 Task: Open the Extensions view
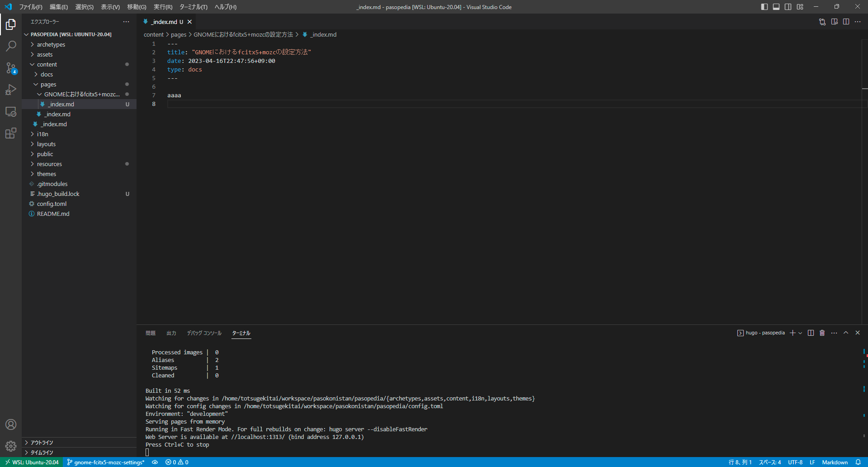(11, 133)
